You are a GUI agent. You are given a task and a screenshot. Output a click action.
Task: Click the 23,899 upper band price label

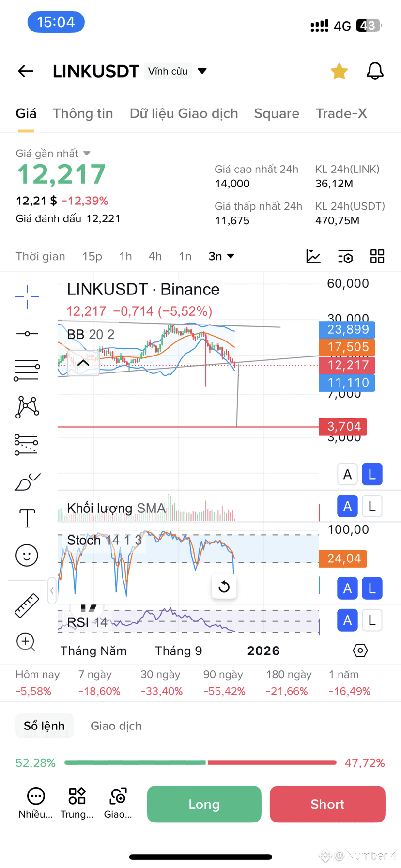pyautogui.click(x=347, y=330)
